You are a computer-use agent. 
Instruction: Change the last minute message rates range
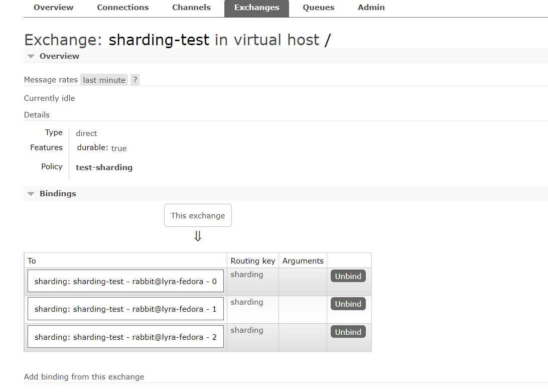[104, 80]
